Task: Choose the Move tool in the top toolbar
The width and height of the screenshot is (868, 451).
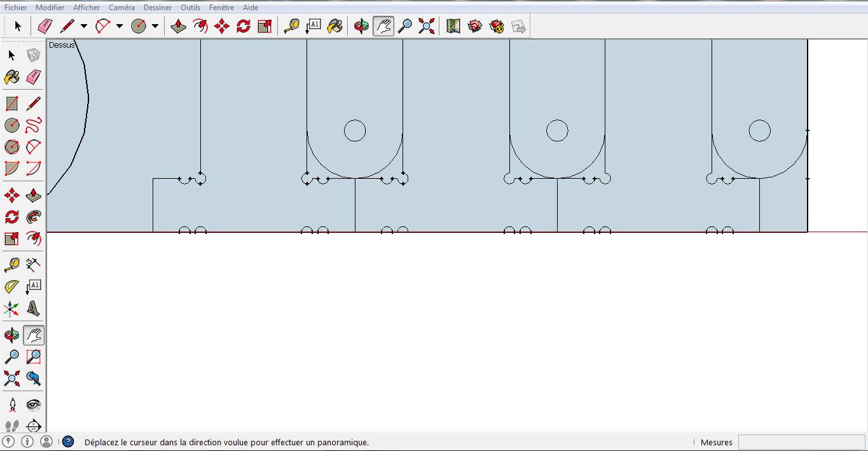Action: [x=222, y=26]
